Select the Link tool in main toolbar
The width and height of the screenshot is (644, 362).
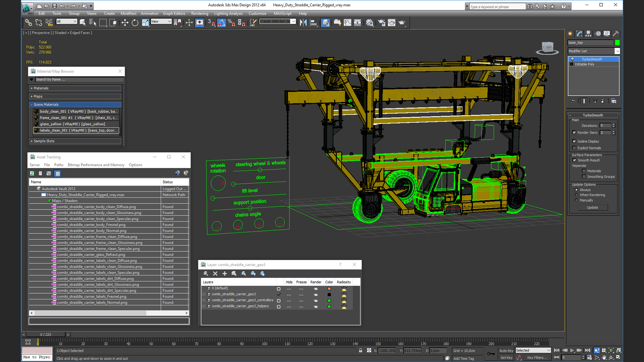coord(29,23)
